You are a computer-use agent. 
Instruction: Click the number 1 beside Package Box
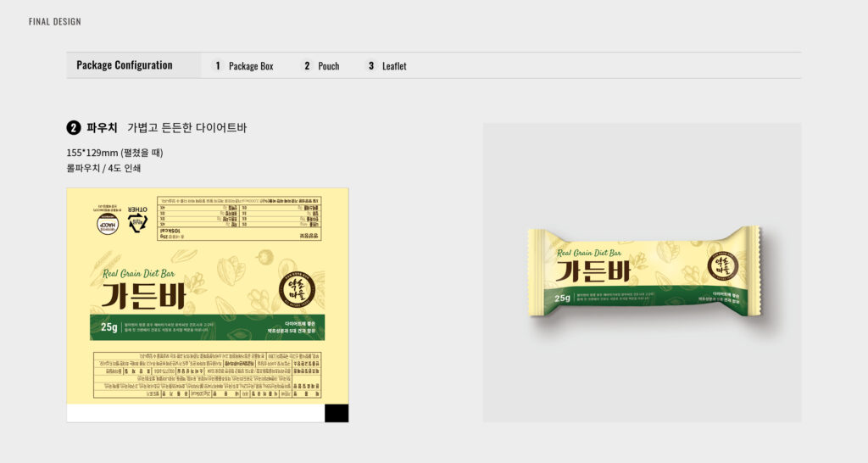[x=218, y=65]
